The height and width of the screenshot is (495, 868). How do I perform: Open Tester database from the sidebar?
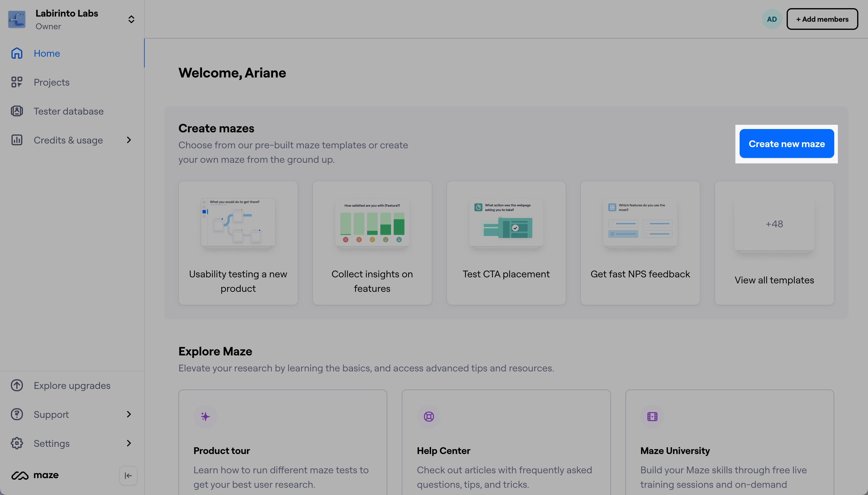pos(68,111)
